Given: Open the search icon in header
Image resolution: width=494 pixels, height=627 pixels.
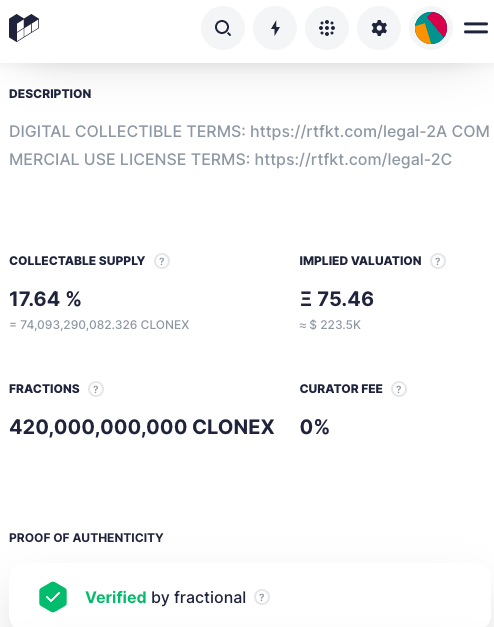Looking at the screenshot, I should [x=223, y=28].
